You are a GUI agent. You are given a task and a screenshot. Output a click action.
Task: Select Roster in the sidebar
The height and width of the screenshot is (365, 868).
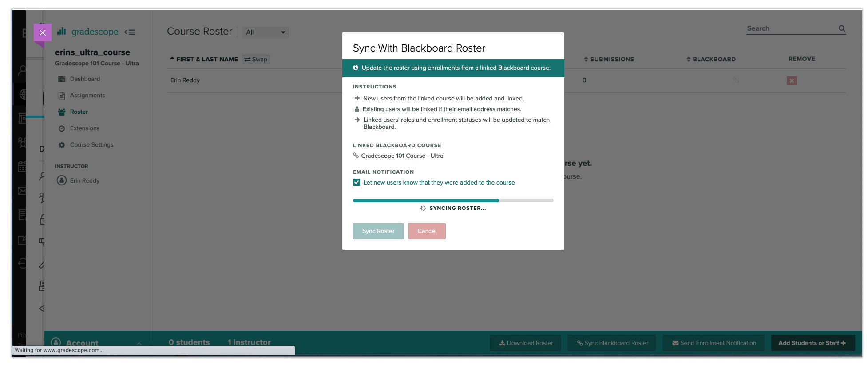pos(79,112)
